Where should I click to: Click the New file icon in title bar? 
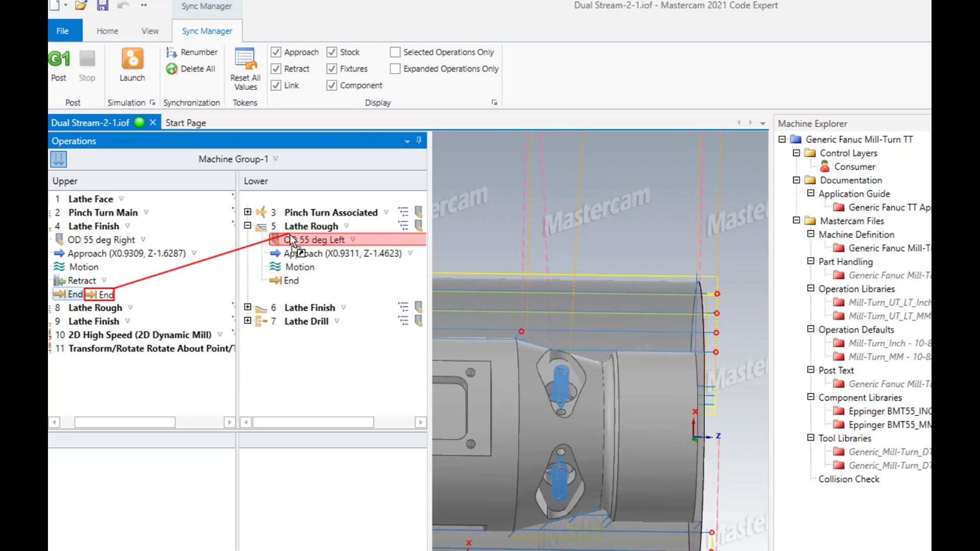pyautogui.click(x=55, y=6)
